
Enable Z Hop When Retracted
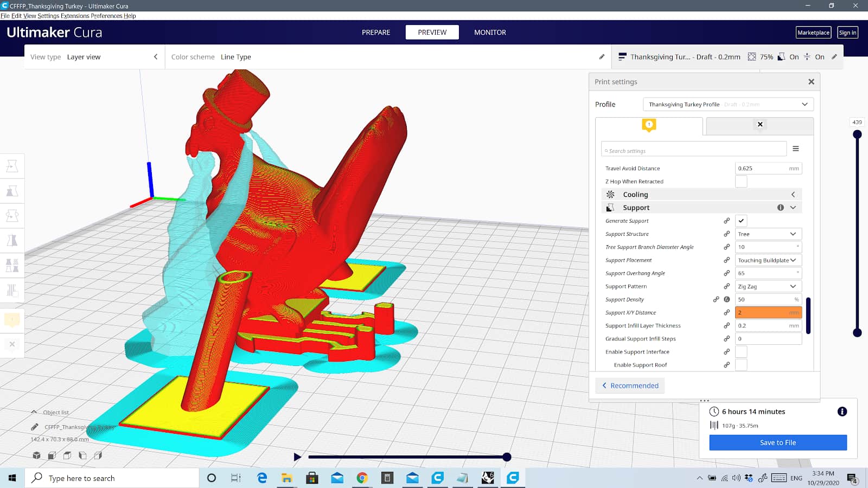point(741,182)
